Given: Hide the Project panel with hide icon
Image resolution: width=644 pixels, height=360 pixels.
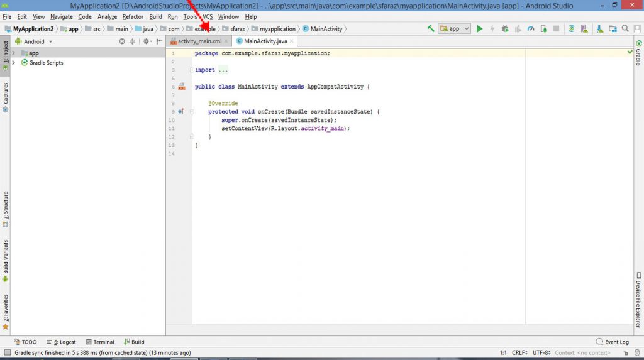Looking at the screenshot, I should coord(159,41).
